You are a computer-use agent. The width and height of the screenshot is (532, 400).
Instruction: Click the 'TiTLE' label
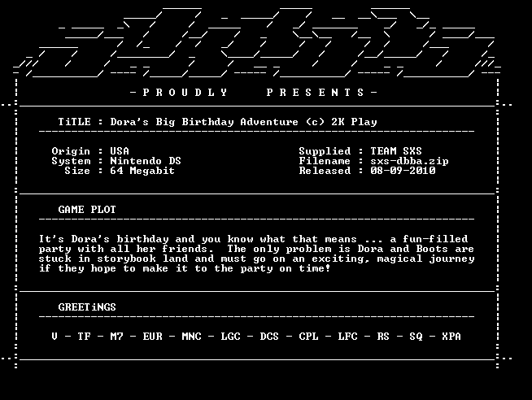(x=74, y=122)
